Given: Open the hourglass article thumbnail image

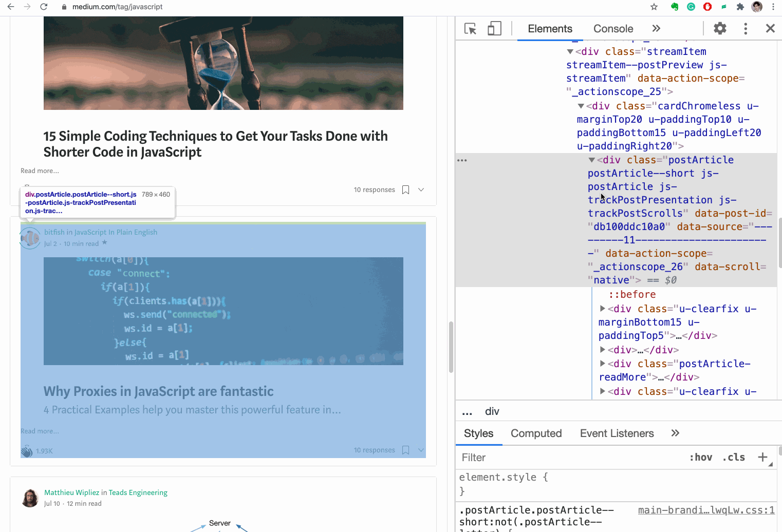Looking at the screenshot, I should (x=223, y=63).
